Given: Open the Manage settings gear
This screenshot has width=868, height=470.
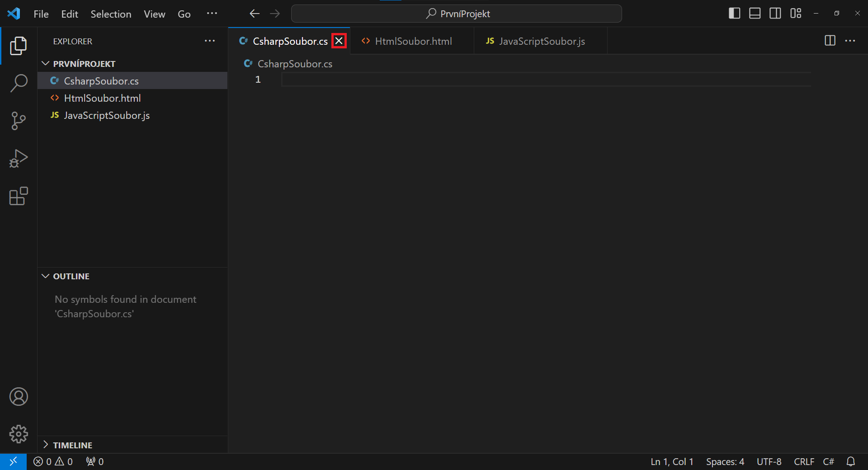Looking at the screenshot, I should pos(18,434).
